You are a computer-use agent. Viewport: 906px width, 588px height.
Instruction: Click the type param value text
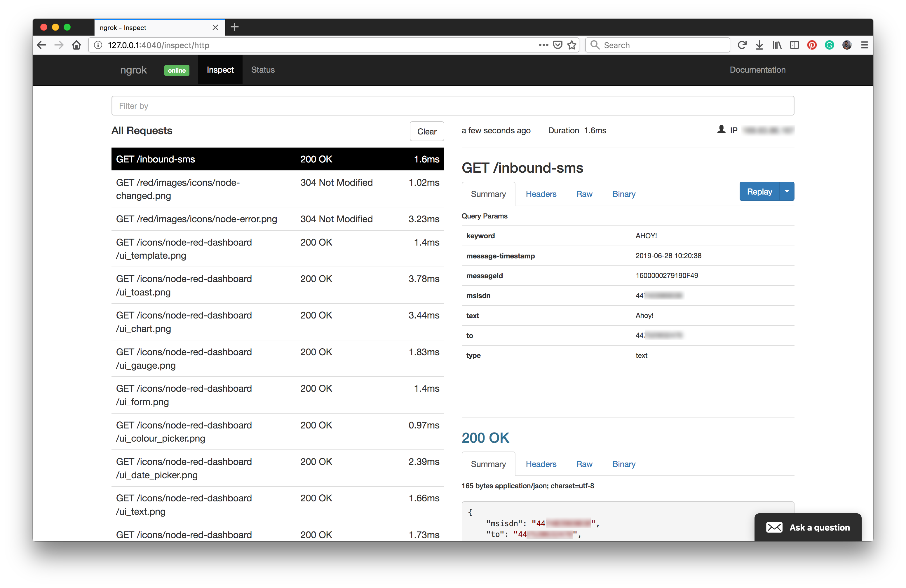click(x=642, y=355)
